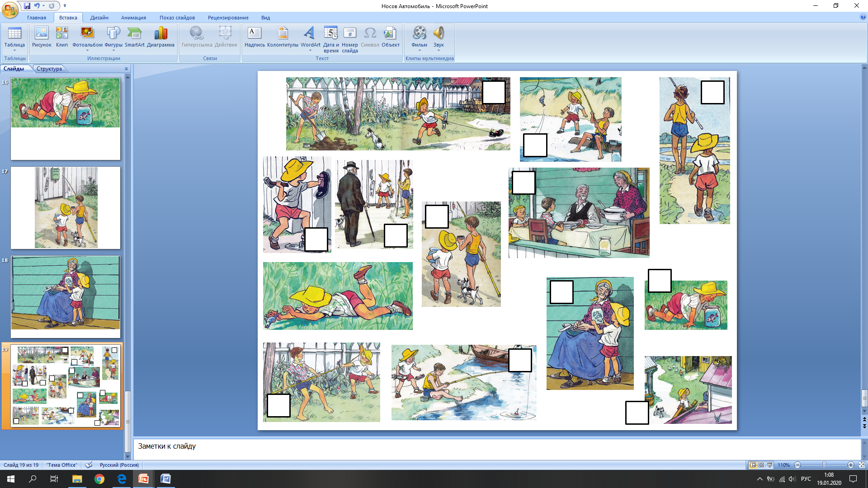Expand the Фильм dropdown arrow
This screenshot has height=488, width=868.
419,51
